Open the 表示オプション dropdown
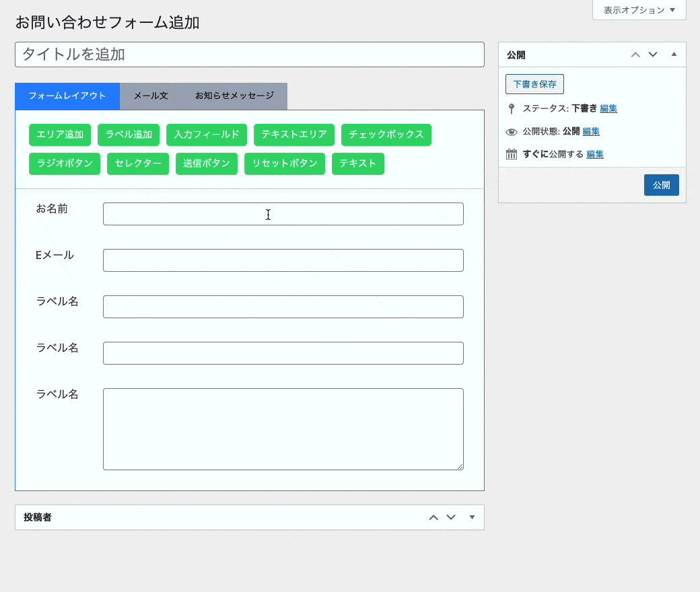 point(639,10)
